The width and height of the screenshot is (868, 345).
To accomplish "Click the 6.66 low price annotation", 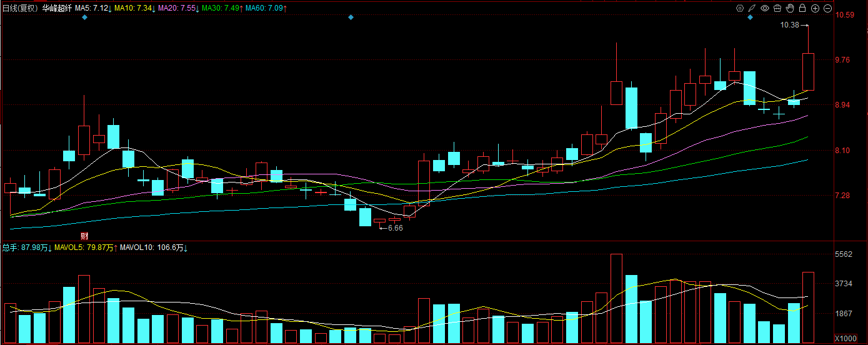I will [396, 228].
